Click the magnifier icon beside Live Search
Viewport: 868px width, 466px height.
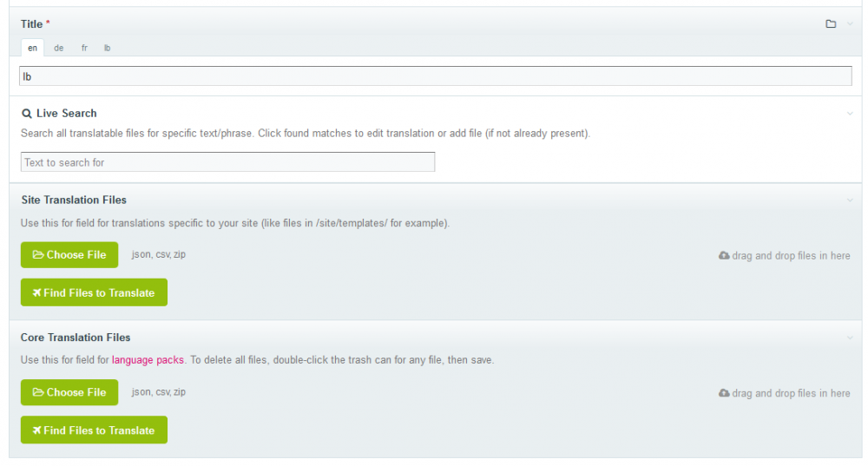(x=26, y=114)
